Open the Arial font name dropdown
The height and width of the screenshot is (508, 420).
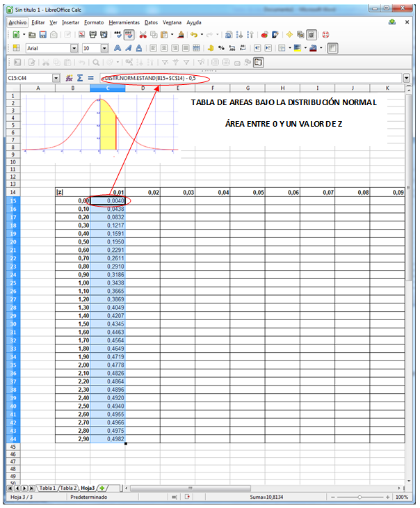click(x=74, y=49)
